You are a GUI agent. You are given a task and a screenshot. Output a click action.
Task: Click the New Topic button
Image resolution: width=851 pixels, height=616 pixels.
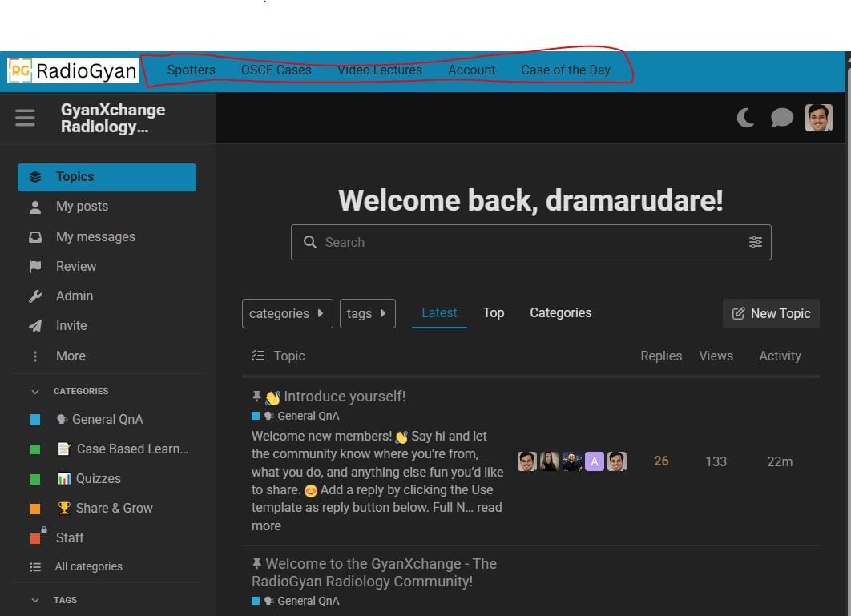(771, 313)
